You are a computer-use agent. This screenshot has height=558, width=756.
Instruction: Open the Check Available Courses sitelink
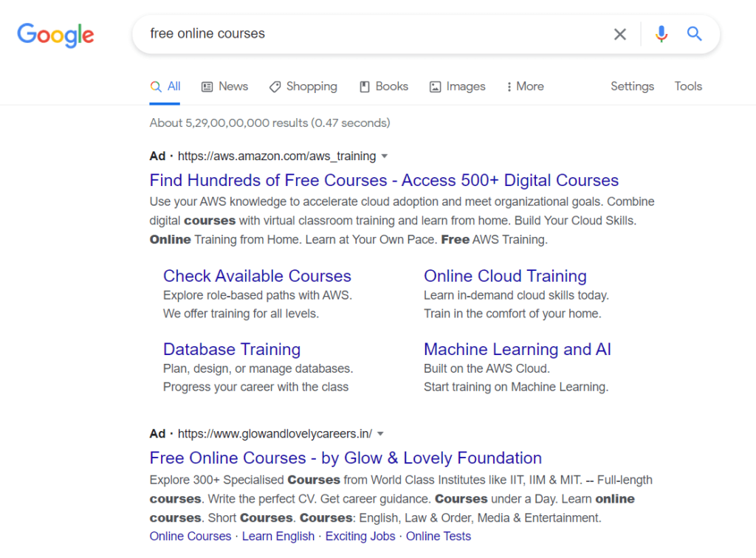coord(257,276)
